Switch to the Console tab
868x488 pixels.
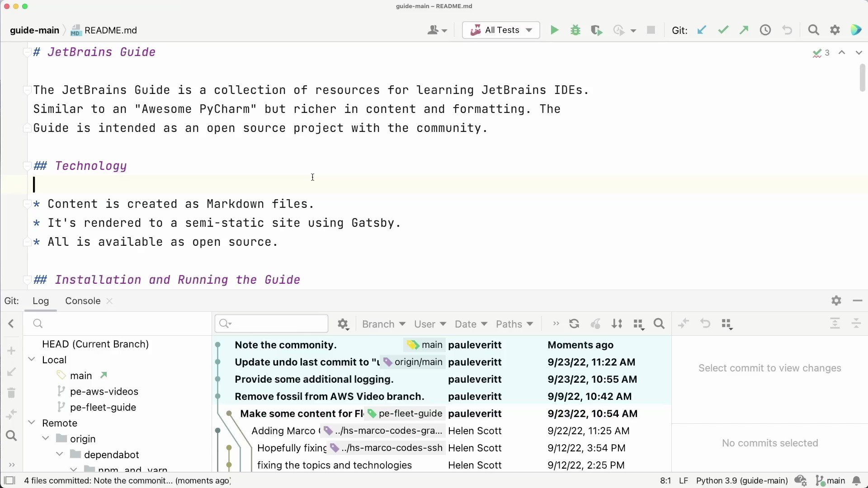click(83, 301)
